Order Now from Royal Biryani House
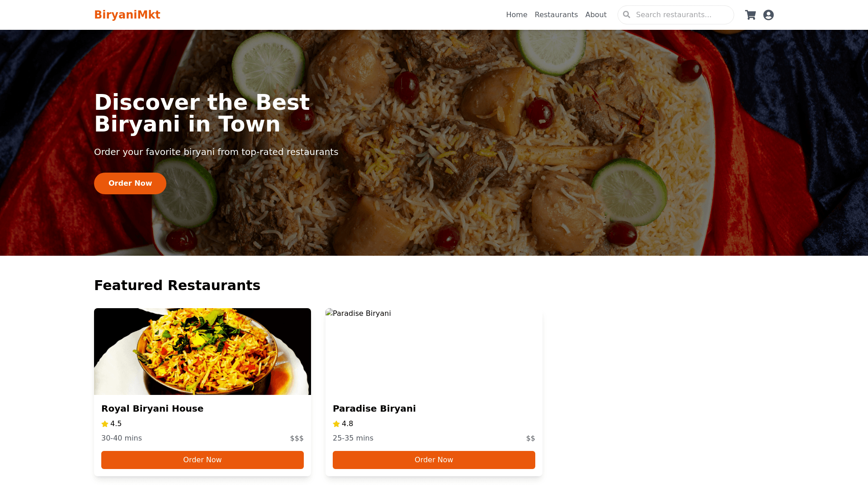Viewport: 868px width, 488px height. pyautogui.click(x=203, y=460)
